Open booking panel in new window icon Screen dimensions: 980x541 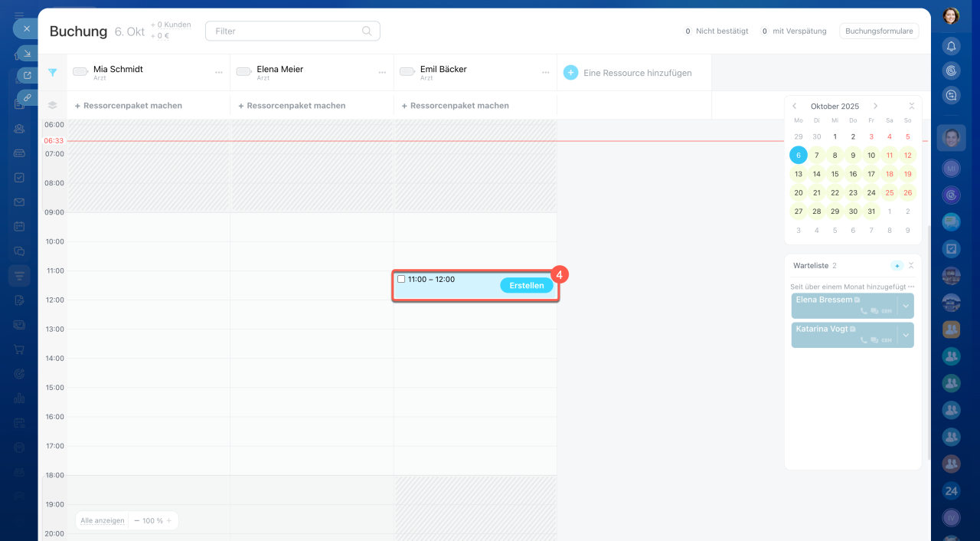pos(28,75)
